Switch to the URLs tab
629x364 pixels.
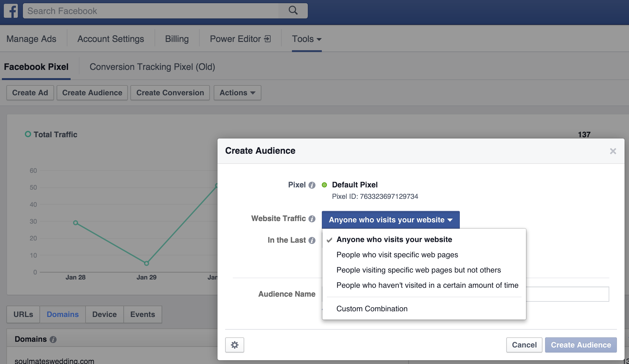(x=23, y=314)
